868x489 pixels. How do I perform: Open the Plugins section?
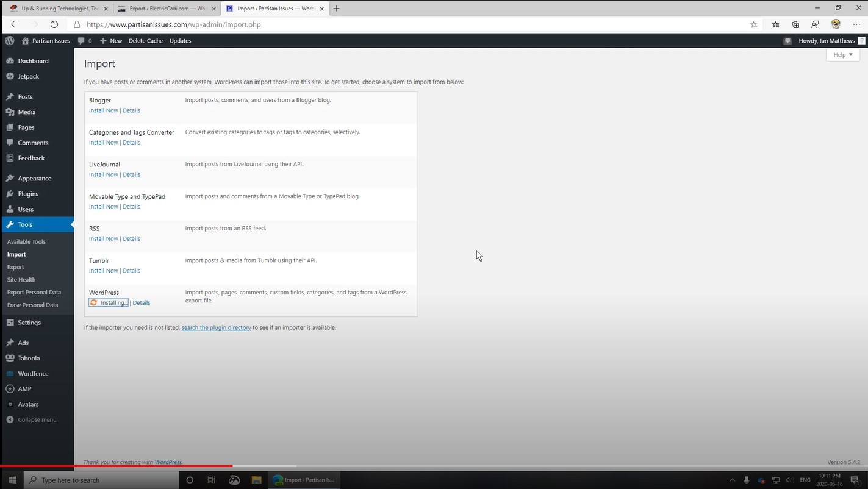[27, 193]
